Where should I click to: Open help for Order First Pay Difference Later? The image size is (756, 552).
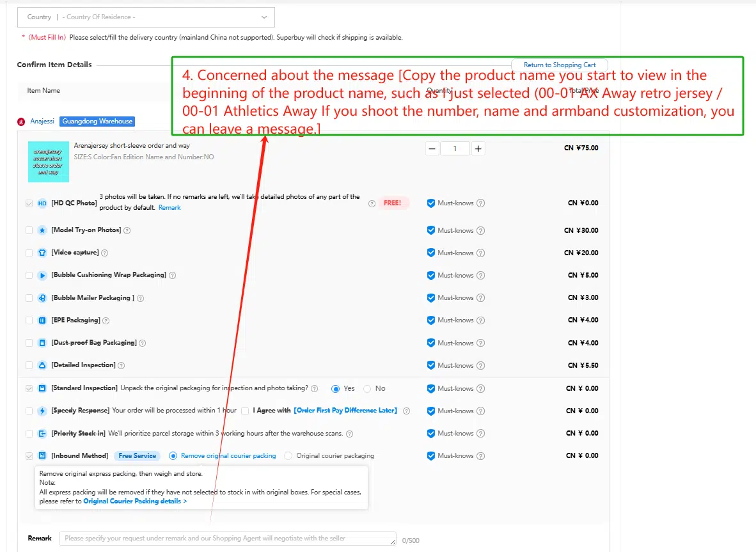pyautogui.click(x=406, y=411)
